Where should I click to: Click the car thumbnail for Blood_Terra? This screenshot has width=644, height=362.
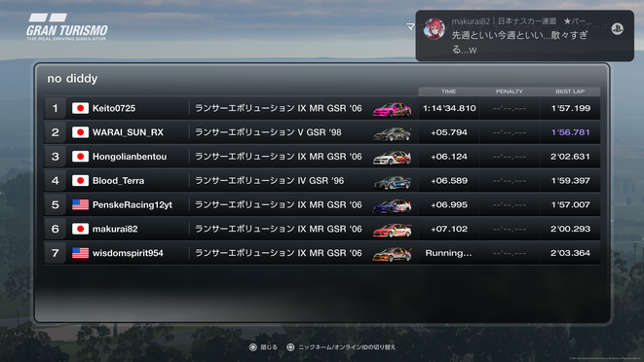[393, 182]
